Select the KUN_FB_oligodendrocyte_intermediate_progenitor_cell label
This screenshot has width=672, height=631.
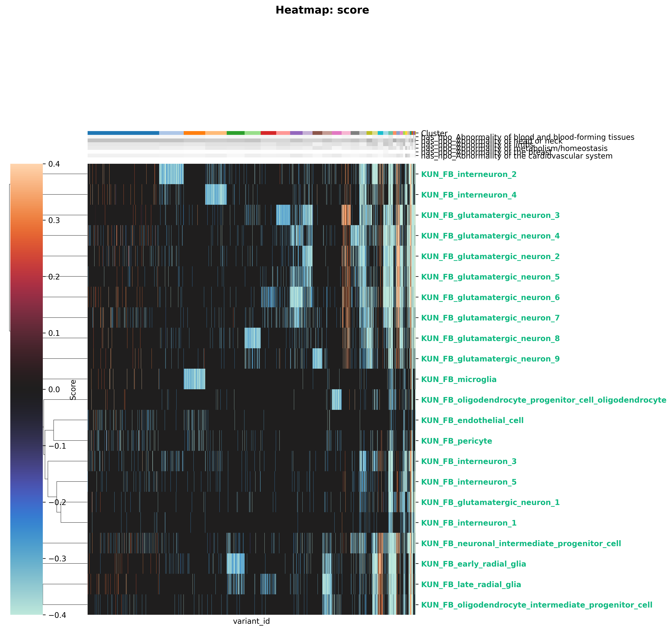537,605
